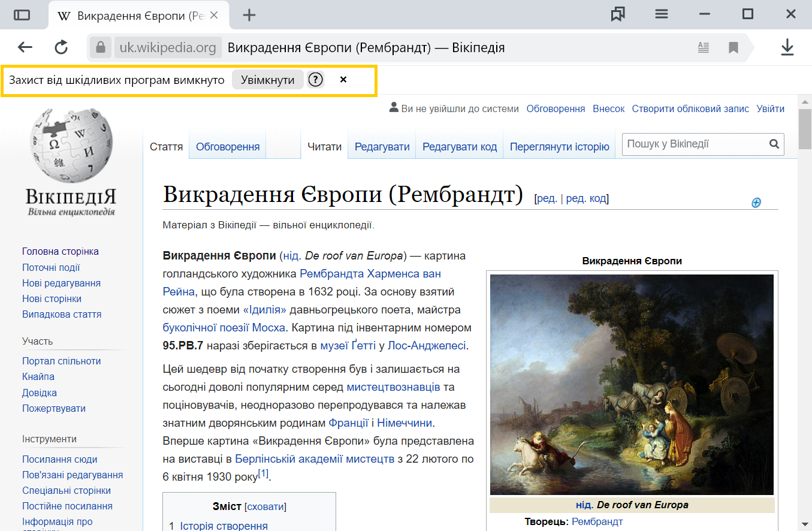Open the Редагувати код tab
The width and height of the screenshot is (812, 531).
tap(460, 146)
